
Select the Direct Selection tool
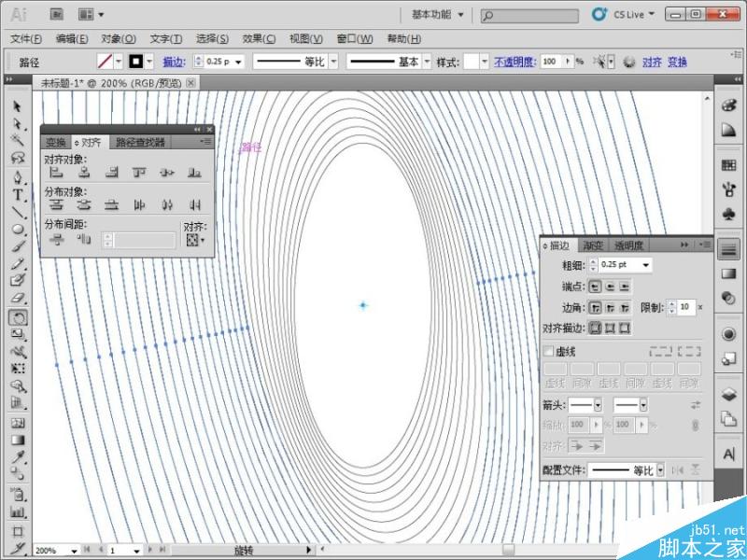tap(17, 123)
